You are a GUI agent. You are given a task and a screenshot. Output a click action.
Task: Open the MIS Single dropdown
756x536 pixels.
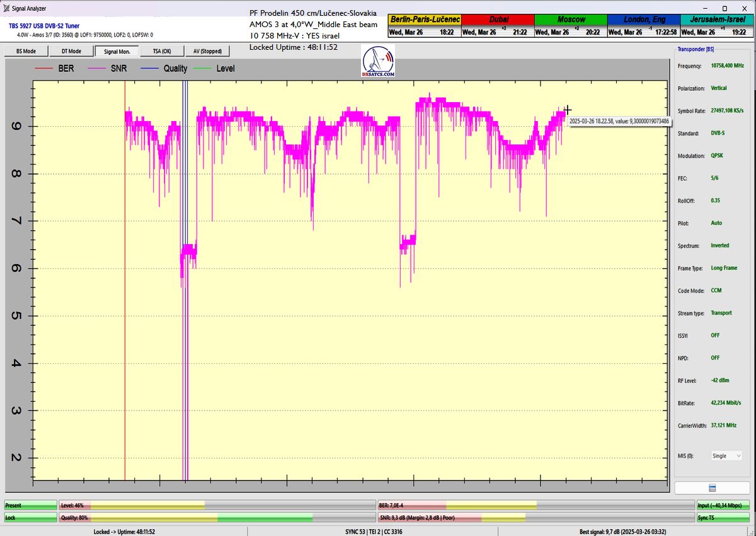[726, 456]
